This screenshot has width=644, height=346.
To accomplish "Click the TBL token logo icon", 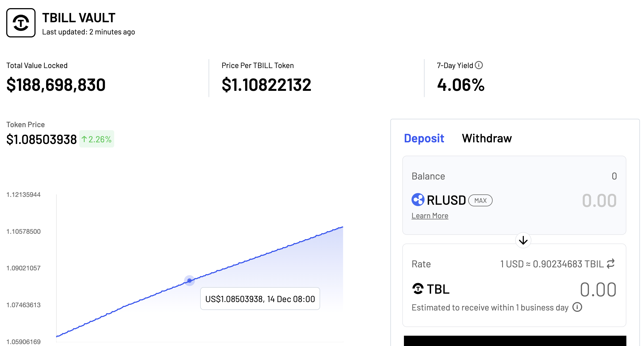I will [x=418, y=289].
